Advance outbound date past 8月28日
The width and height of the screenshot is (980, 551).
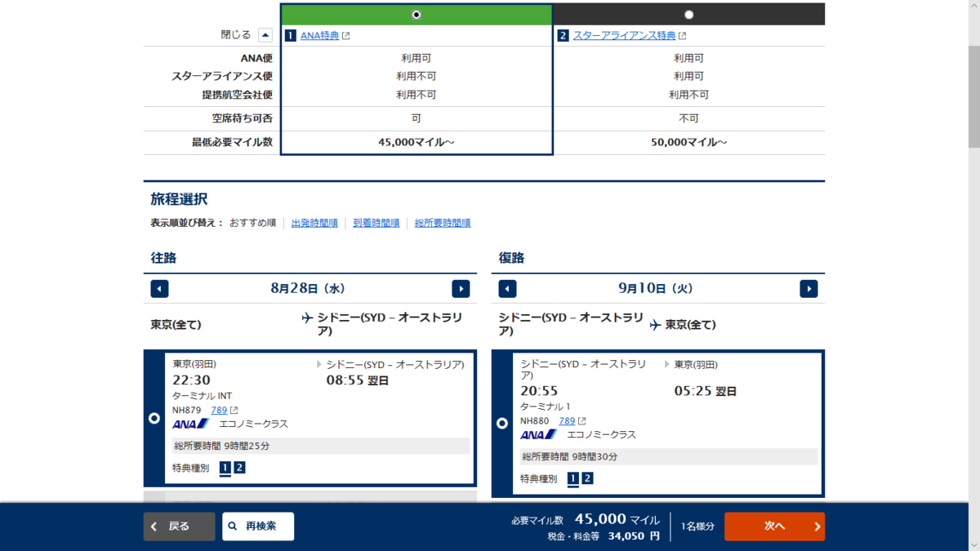pyautogui.click(x=461, y=288)
